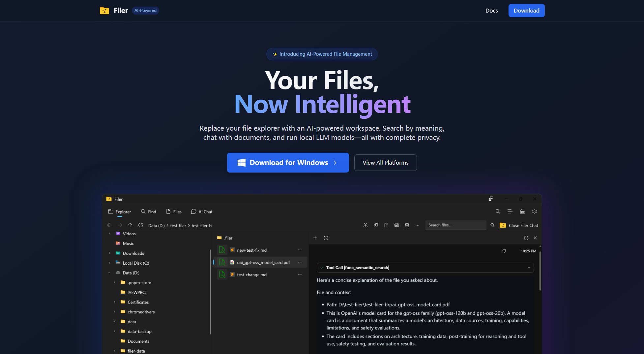The width and height of the screenshot is (644, 354).
Task: Click the Rename icon in file toolbar
Action: (396, 225)
